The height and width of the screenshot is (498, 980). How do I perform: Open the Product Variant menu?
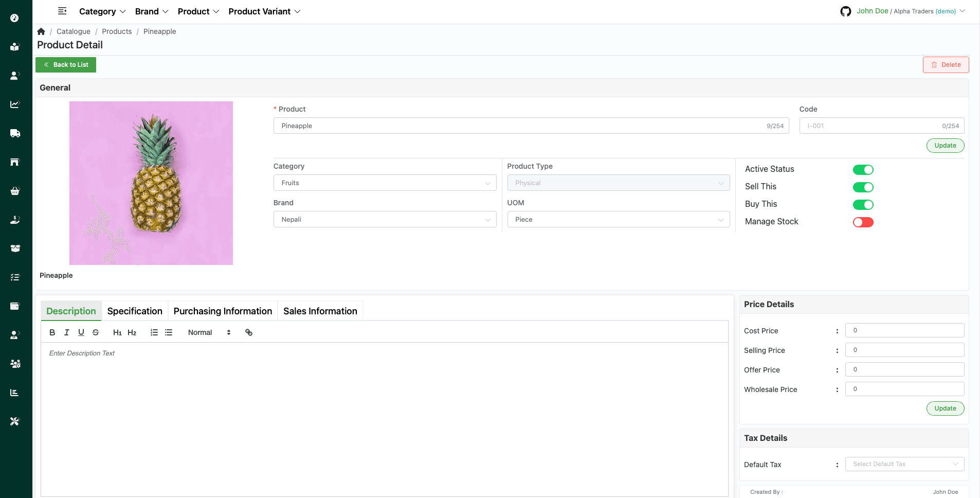pyautogui.click(x=264, y=11)
